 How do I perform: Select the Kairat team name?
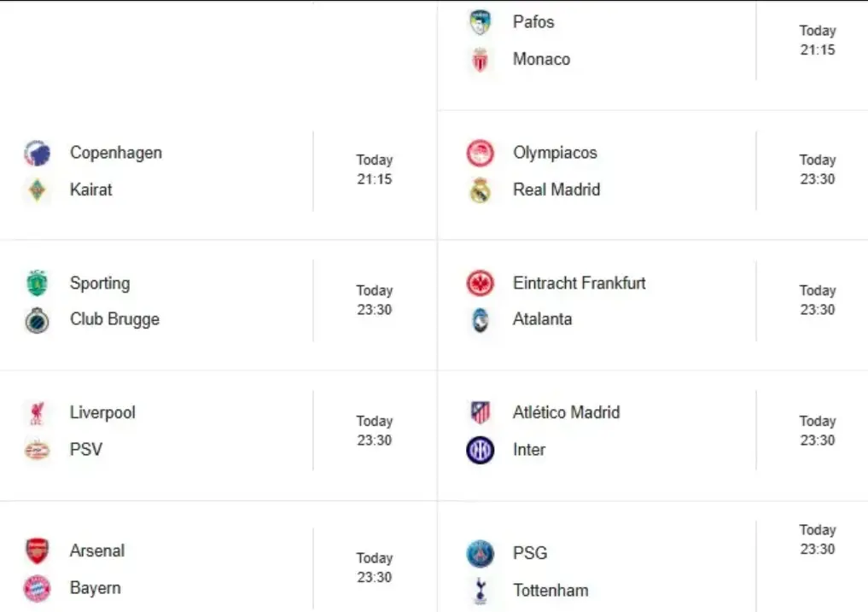click(91, 189)
